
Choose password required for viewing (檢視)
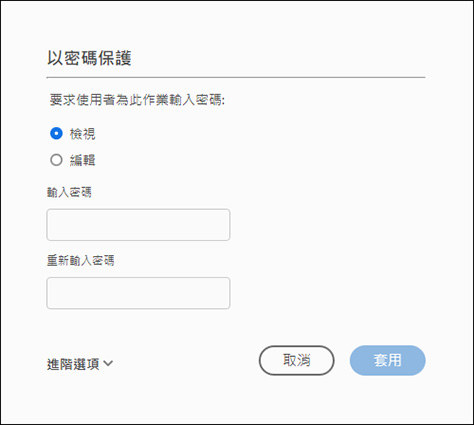pos(56,133)
